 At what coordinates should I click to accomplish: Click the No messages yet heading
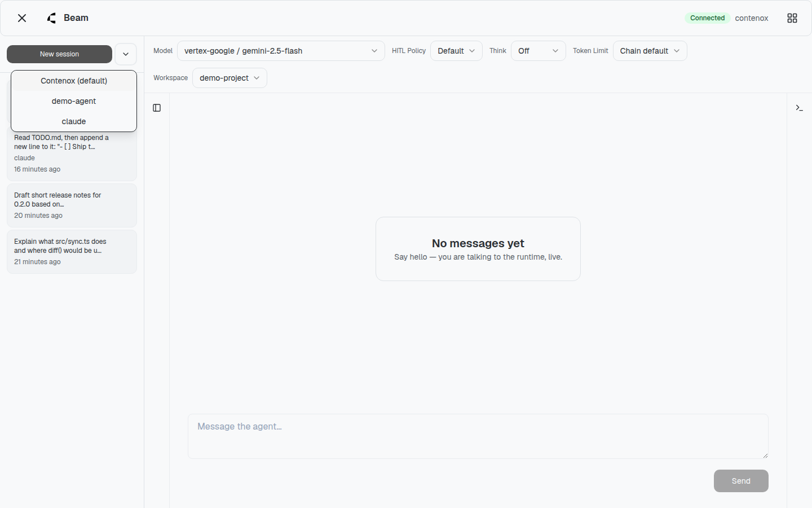click(478, 243)
